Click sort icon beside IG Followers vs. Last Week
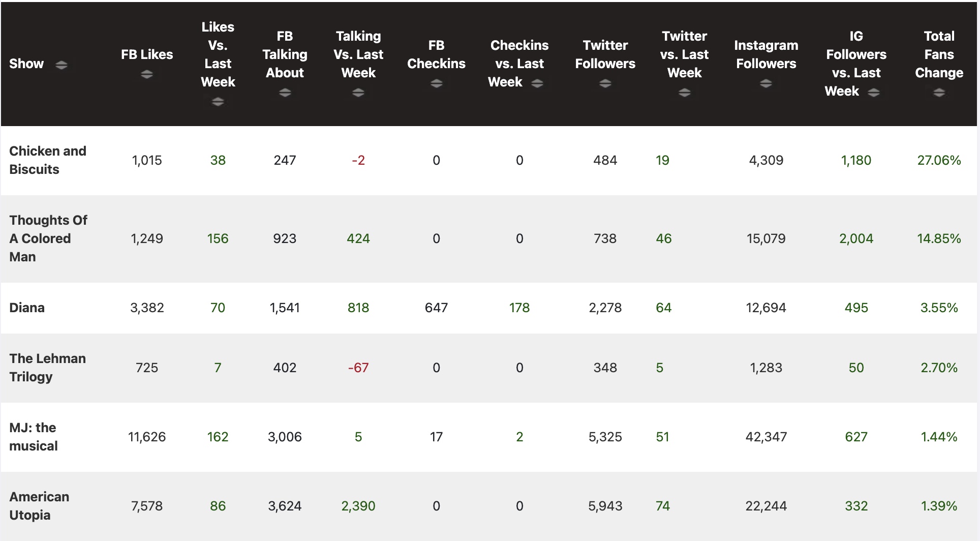Viewport: 980px width, 541px height. pyautogui.click(x=874, y=92)
